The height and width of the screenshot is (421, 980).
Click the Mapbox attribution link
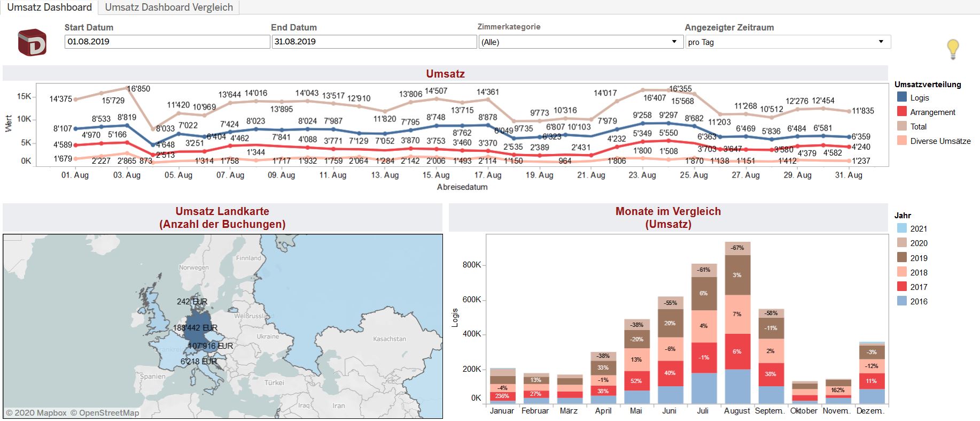(x=36, y=413)
